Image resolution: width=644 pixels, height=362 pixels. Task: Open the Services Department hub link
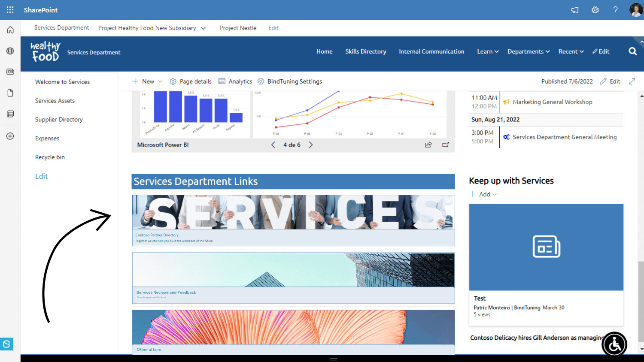61,27
